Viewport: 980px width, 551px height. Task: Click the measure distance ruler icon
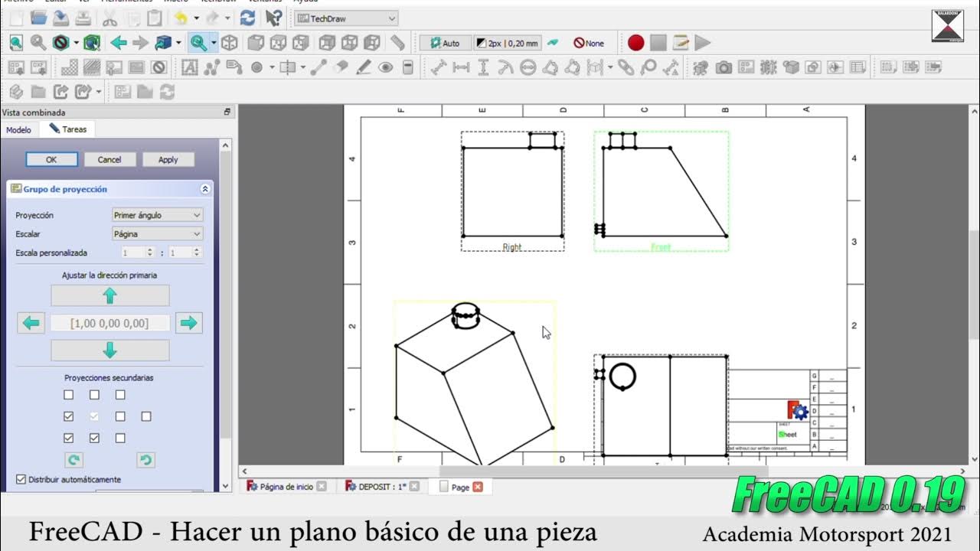click(x=397, y=43)
